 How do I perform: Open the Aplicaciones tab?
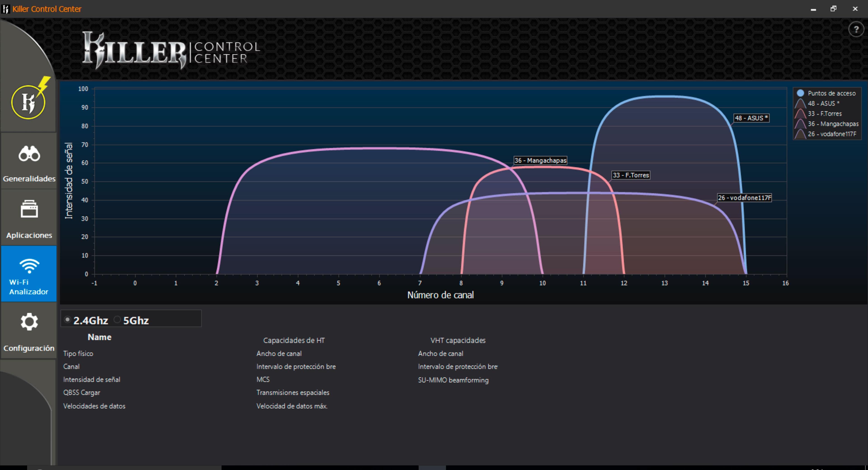pos(29,218)
